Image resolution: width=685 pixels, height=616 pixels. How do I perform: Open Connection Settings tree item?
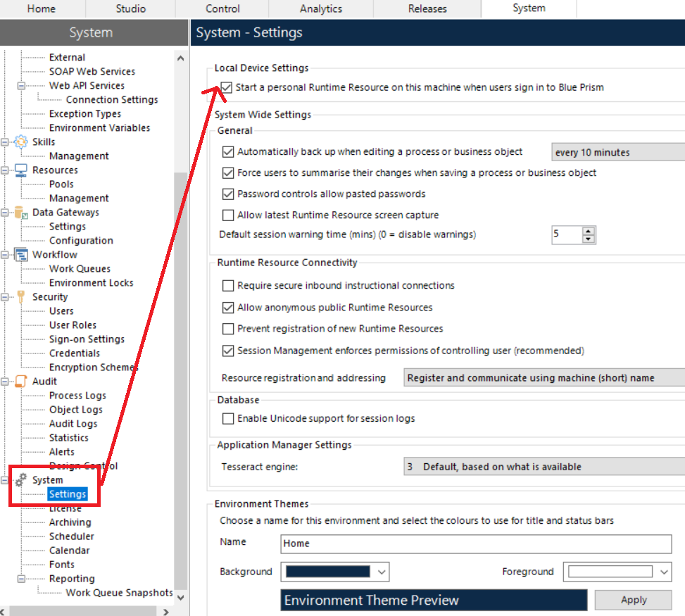pyautogui.click(x=112, y=99)
